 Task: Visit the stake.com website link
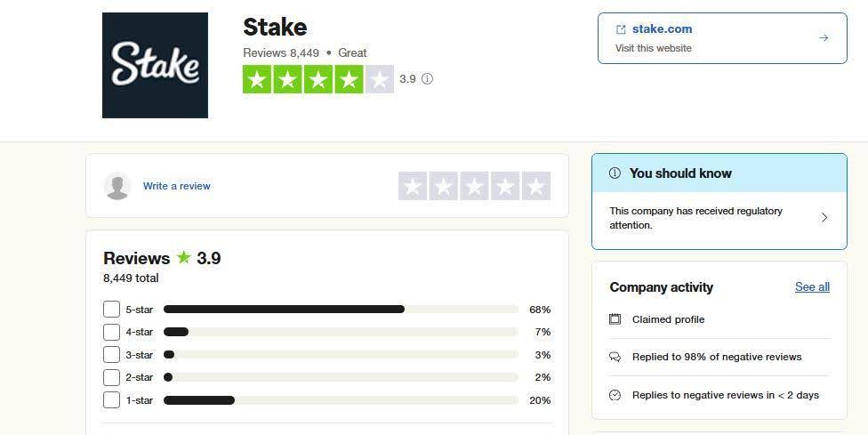[662, 29]
